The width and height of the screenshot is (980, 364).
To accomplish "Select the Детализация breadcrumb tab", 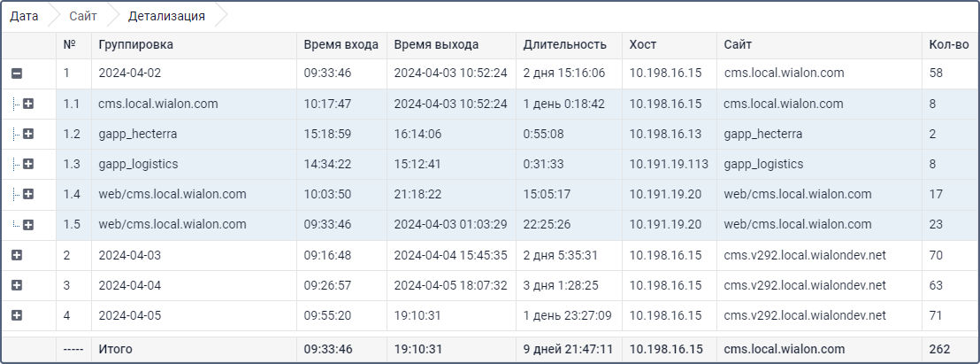I will coord(166,16).
